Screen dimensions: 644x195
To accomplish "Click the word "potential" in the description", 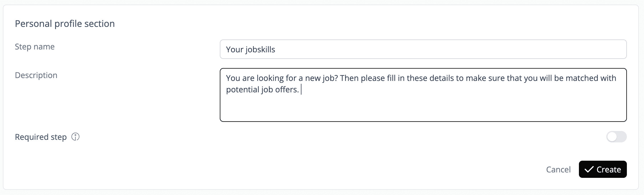I will pos(242,90).
